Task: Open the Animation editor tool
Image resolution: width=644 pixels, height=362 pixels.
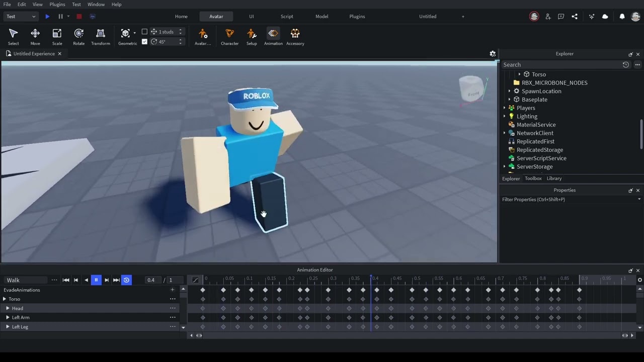Action: 273,37
